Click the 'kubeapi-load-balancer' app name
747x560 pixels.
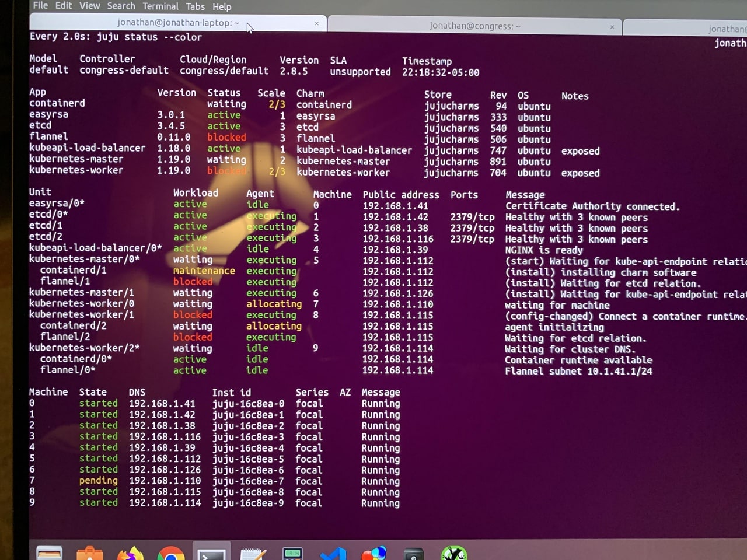coord(87,148)
